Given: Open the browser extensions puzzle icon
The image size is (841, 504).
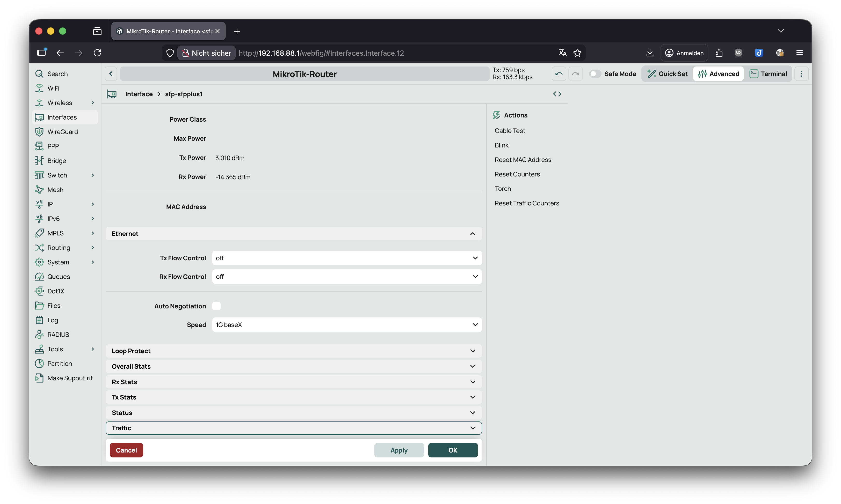Looking at the screenshot, I should pyautogui.click(x=719, y=53).
